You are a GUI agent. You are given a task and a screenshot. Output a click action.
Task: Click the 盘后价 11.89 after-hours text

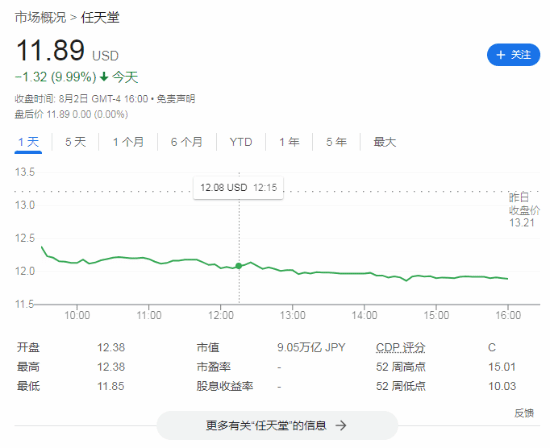[71, 114]
